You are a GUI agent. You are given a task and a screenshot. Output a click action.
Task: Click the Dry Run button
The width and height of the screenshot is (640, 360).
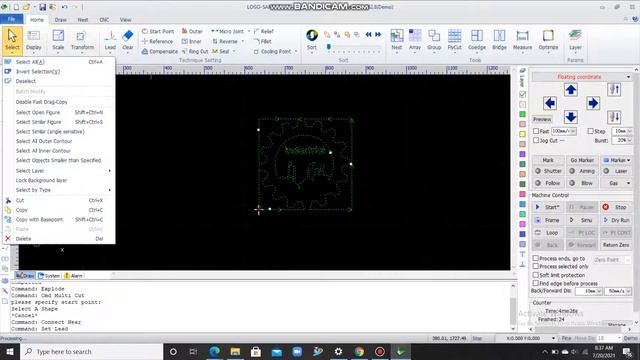(x=616, y=220)
